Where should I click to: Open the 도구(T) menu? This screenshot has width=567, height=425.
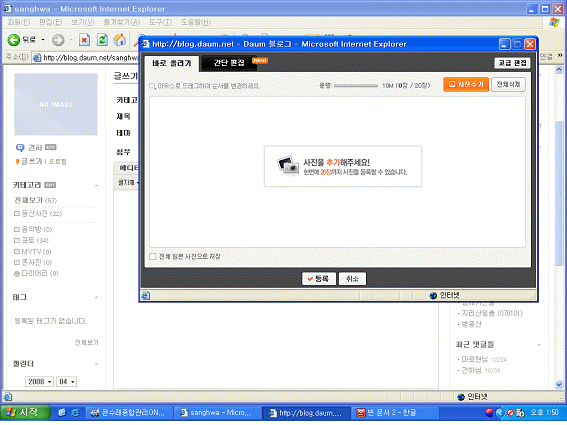(161, 22)
